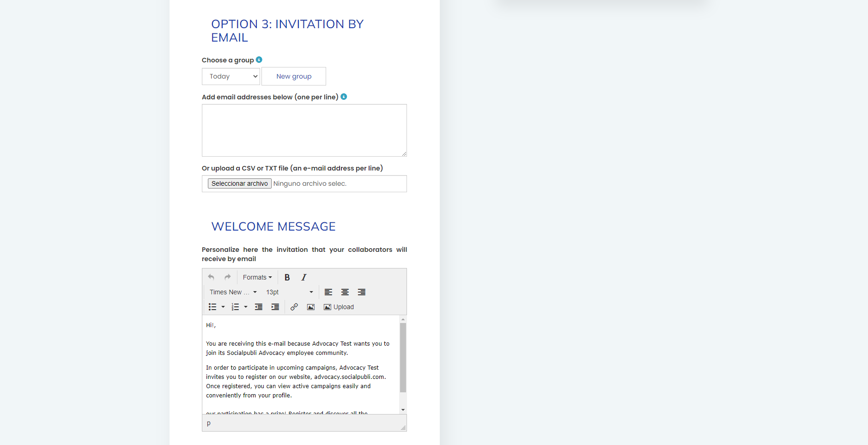Open the Formats dropdown menu

[x=257, y=277]
